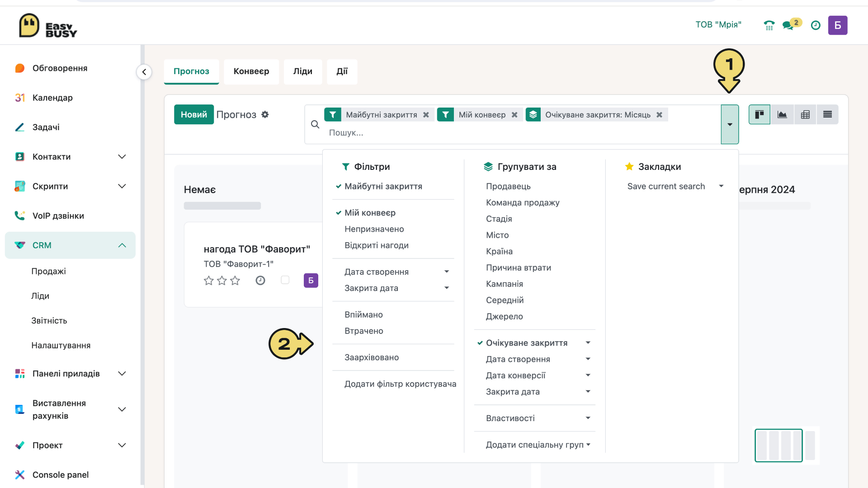
Task: Click Додати фільтр користувача
Action: click(x=400, y=384)
